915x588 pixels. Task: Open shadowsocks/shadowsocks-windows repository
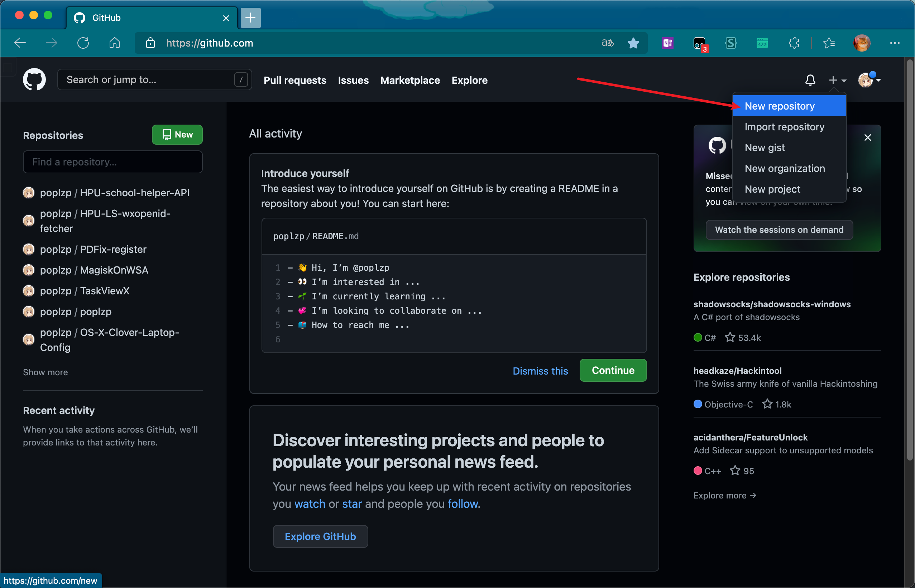click(x=772, y=304)
